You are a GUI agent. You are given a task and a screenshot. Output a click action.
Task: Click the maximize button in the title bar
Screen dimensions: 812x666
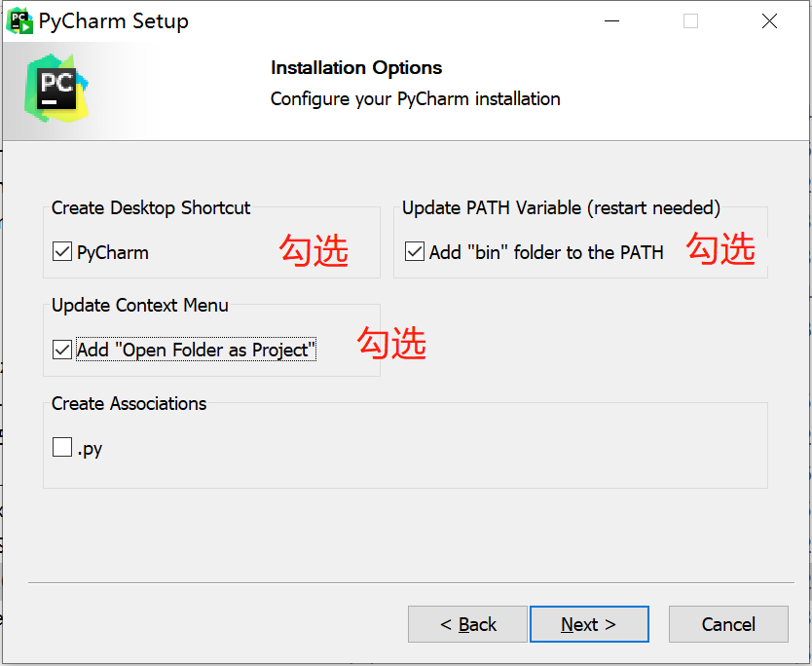[690, 20]
